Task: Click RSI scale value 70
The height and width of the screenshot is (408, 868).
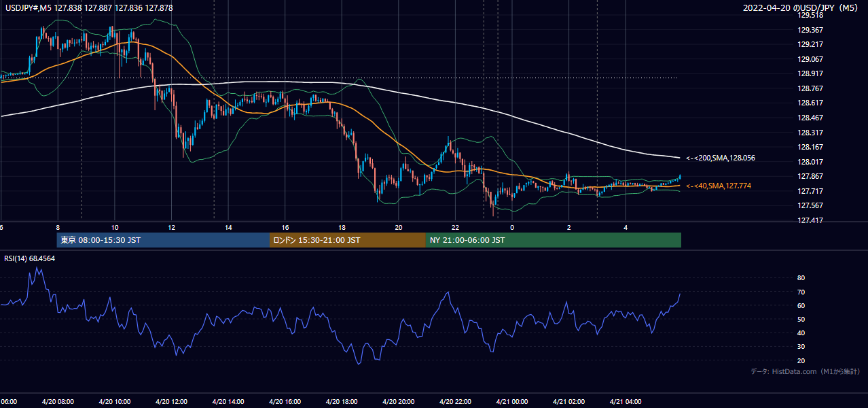Action: click(x=801, y=292)
